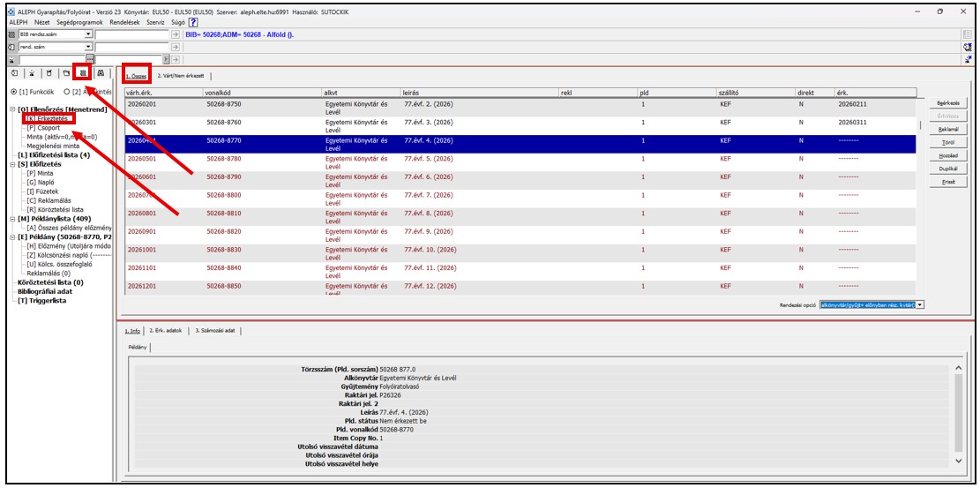Click the clear invoice icon at right edge
Viewport: 980px width, 488px height.
(x=968, y=59)
